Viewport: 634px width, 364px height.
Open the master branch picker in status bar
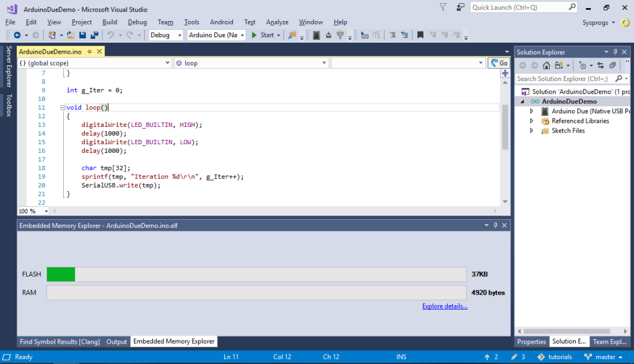[606, 357]
